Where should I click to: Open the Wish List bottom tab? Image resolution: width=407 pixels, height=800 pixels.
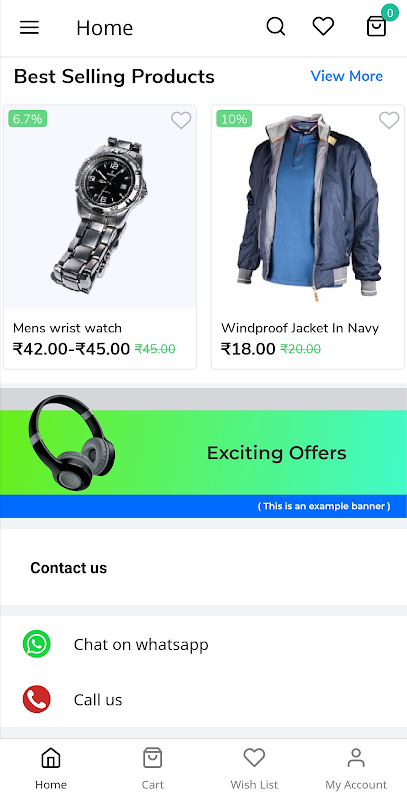point(254,768)
